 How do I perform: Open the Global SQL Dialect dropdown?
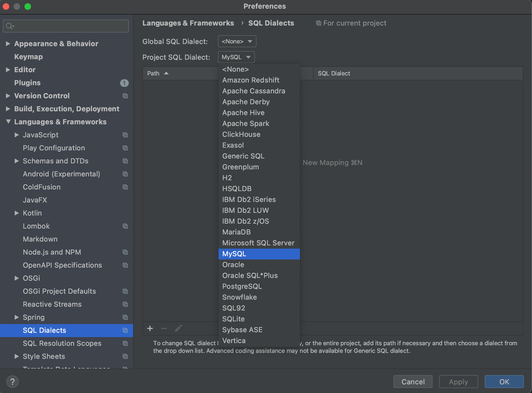point(237,42)
